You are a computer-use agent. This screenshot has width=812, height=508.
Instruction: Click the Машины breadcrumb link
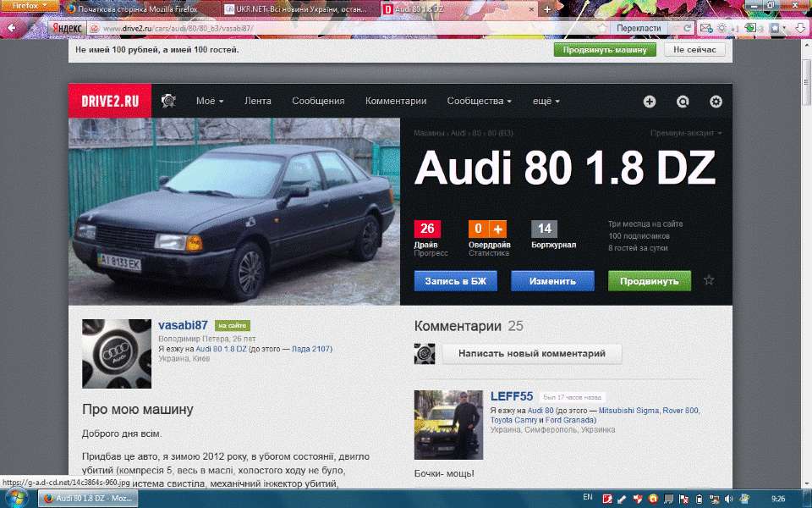coord(428,133)
